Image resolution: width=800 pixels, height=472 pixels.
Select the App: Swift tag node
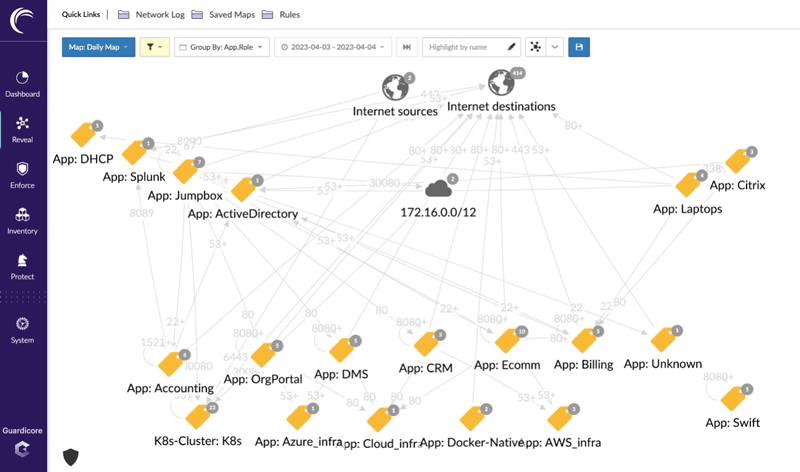click(x=733, y=399)
